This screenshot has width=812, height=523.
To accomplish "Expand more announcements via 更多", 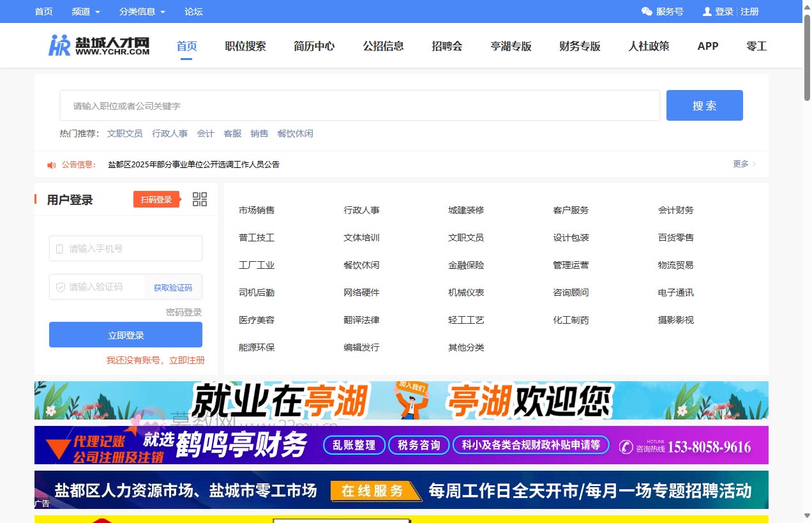I will (x=741, y=164).
